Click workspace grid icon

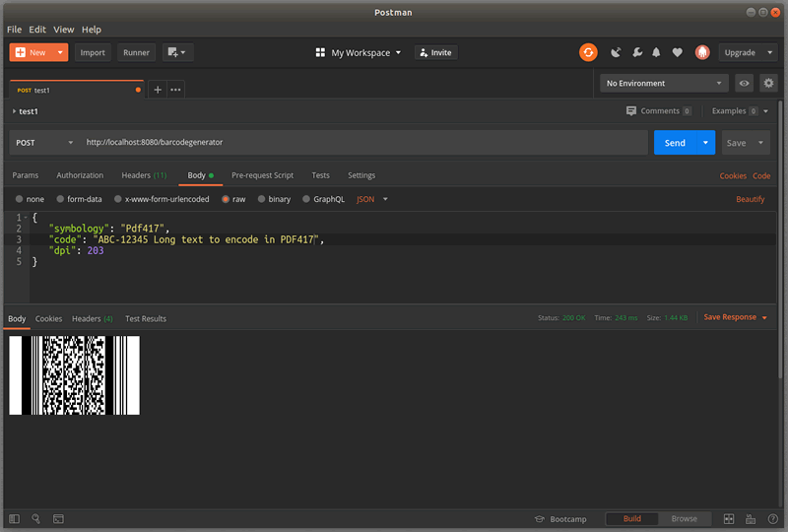320,52
